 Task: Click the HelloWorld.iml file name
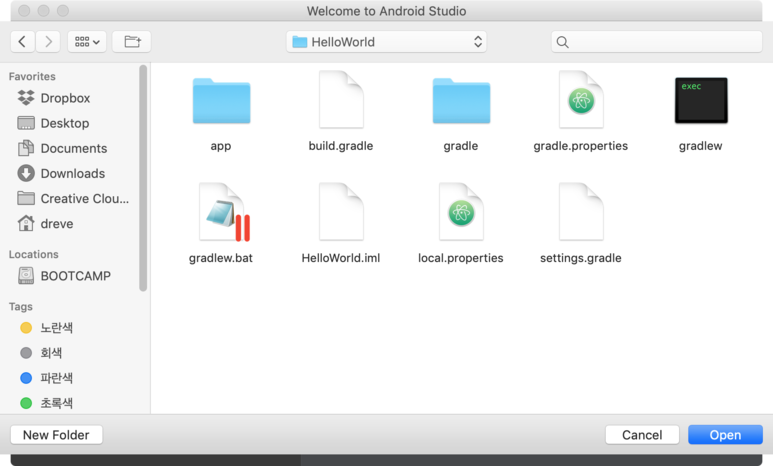(x=341, y=258)
